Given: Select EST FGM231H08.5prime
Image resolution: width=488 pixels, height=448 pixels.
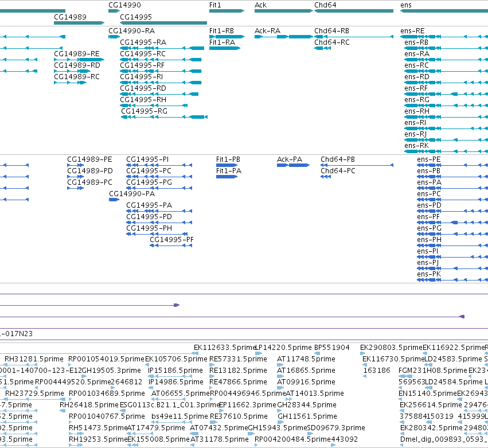Looking at the screenshot, I should click(x=433, y=371).
